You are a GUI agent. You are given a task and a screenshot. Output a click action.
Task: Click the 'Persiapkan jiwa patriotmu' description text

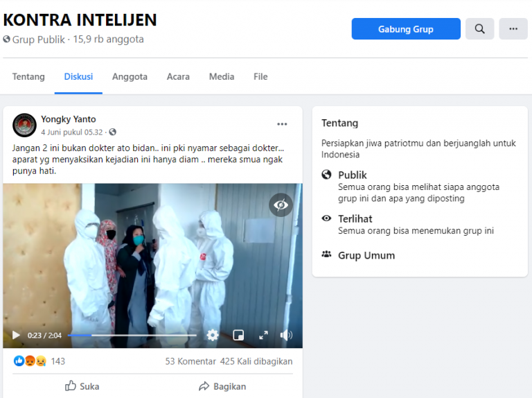418,149
